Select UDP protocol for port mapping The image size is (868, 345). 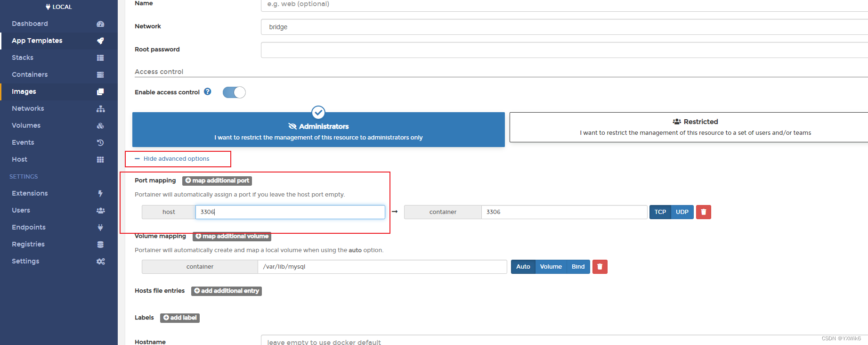tap(682, 212)
